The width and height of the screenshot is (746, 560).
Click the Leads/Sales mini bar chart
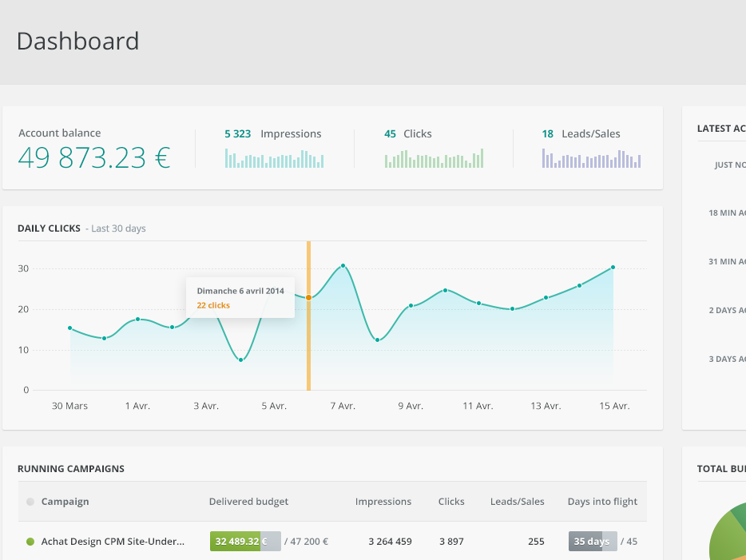point(591,158)
